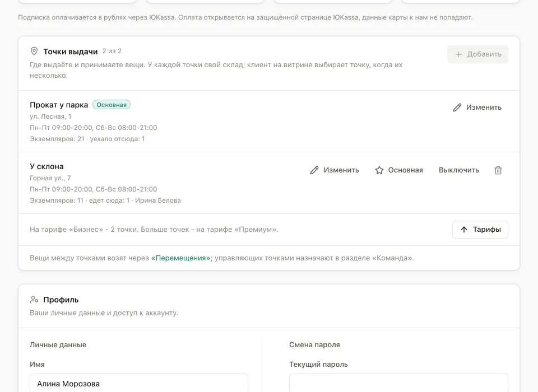Click the Точки выдачи section heading
Screen dimensions: 538x392
[x=71, y=52]
